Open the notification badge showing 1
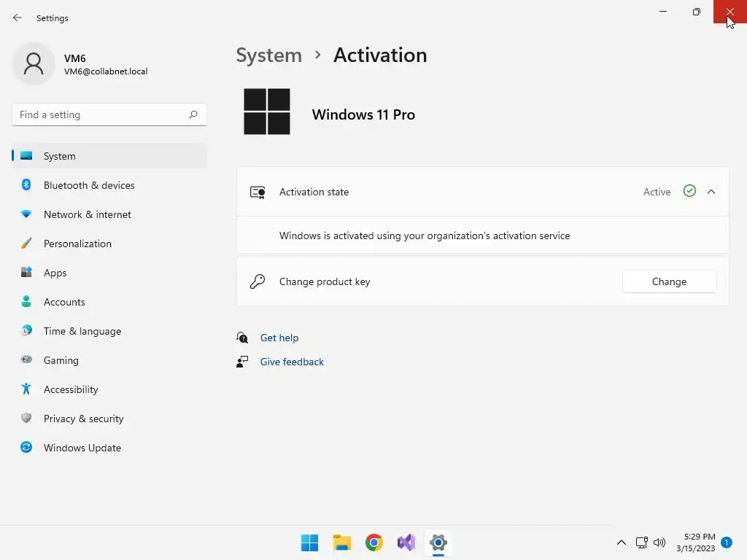 pos(727,542)
